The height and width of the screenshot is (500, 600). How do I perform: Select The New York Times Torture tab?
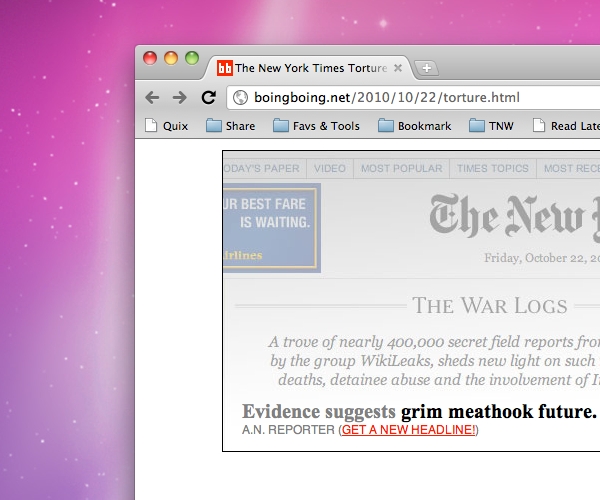310,68
